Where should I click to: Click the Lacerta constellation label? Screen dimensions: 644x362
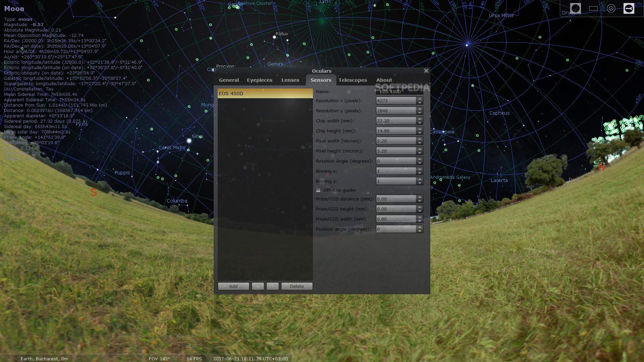(x=499, y=180)
